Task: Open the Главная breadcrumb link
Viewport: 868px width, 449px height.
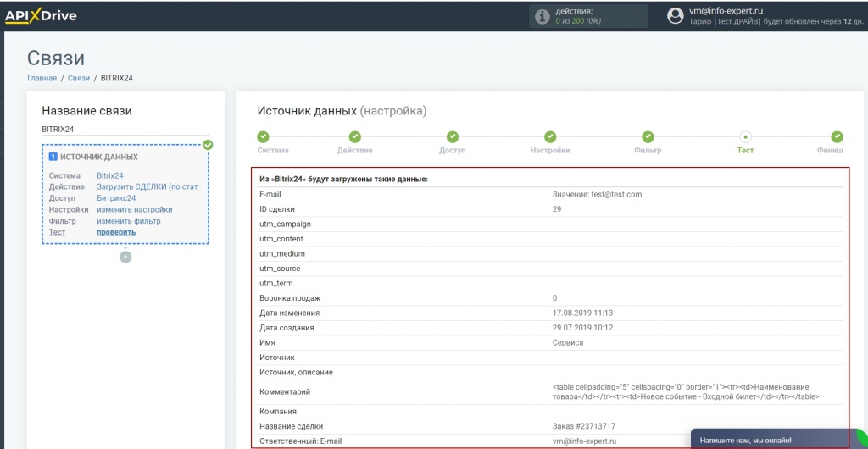Action: [x=42, y=78]
